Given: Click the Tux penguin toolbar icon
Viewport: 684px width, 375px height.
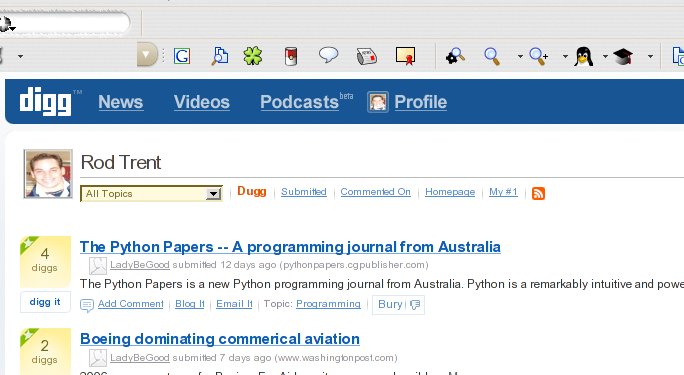Looking at the screenshot, I should pyautogui.click(x=584, y=56).
